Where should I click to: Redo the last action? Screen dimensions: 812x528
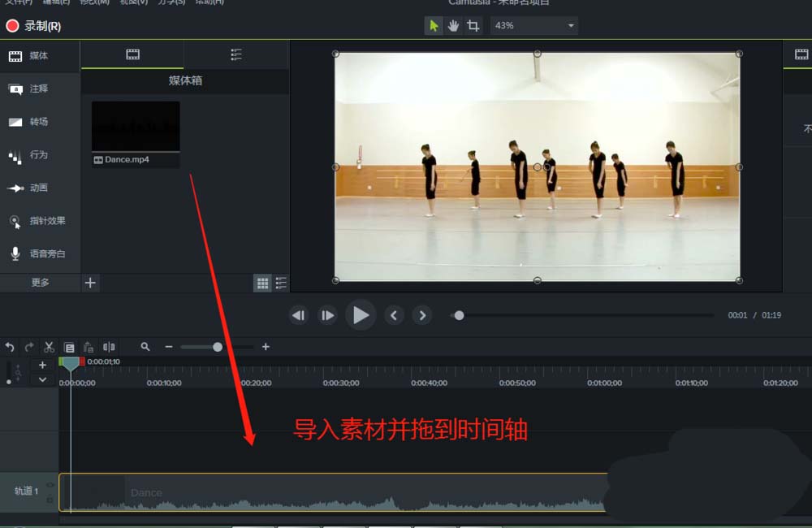click(x=29, y=347)
